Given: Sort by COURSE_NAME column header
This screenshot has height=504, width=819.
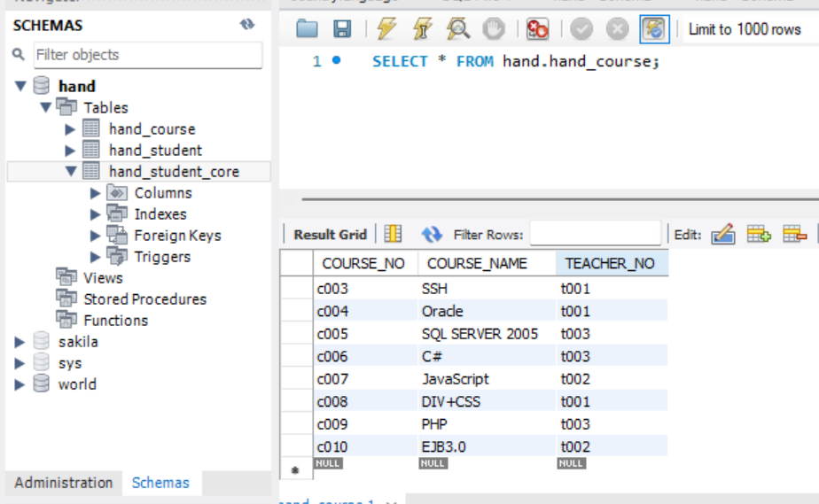Looking at the screenshot, I should click(x=487, y=263).
